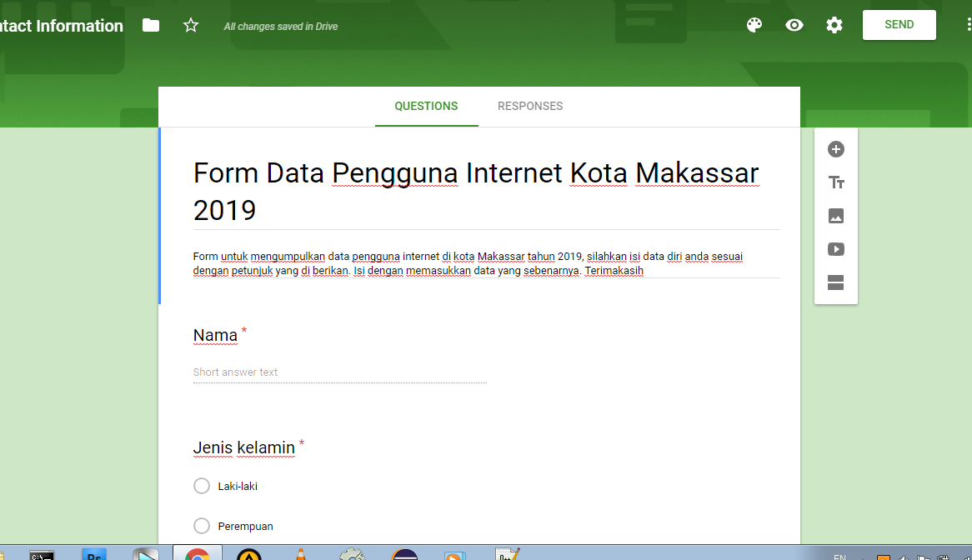The height and width of the screenshot is (560, 972).
Task: Click the 'All changes saved in Drive' status
Action: coord(281,27)
